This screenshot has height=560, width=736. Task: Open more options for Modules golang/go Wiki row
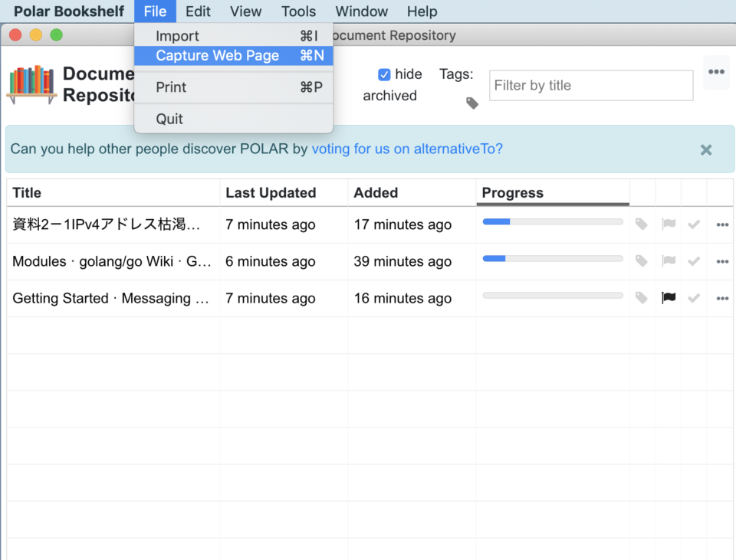point(722,261)
